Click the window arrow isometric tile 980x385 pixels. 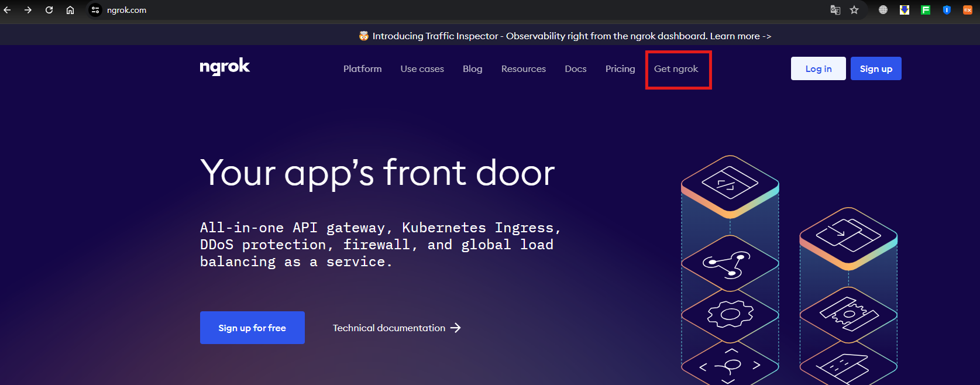tap(848, 238)
